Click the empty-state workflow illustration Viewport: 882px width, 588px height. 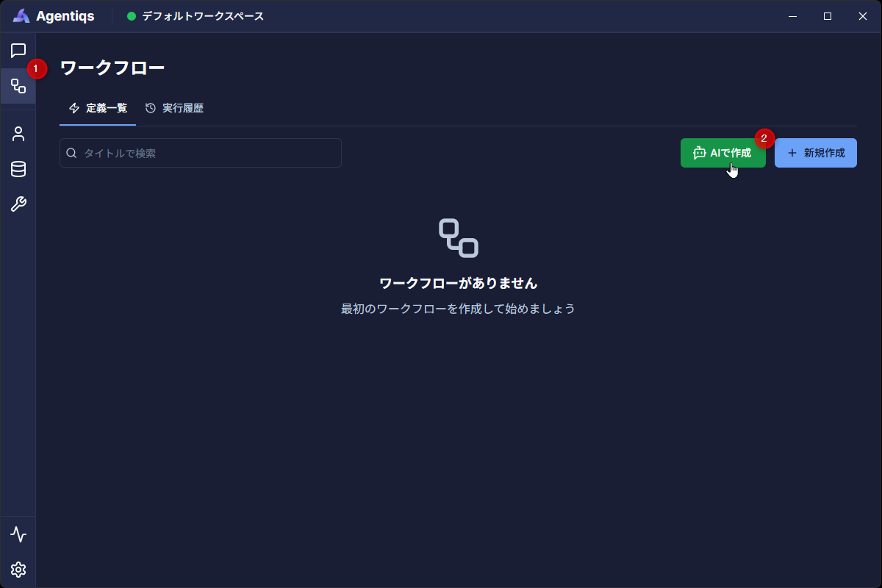pyautogui.click(x=459, y=237)
